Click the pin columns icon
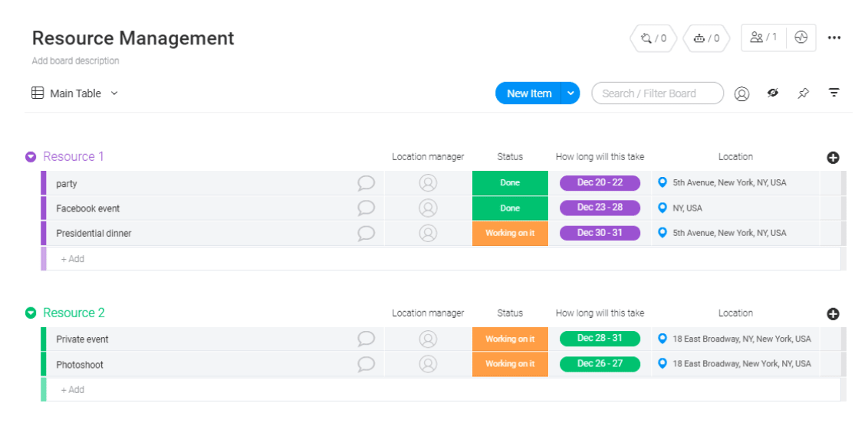Image resolution: width=868 pixels, height=426 pixels. [x=804, y=93]
